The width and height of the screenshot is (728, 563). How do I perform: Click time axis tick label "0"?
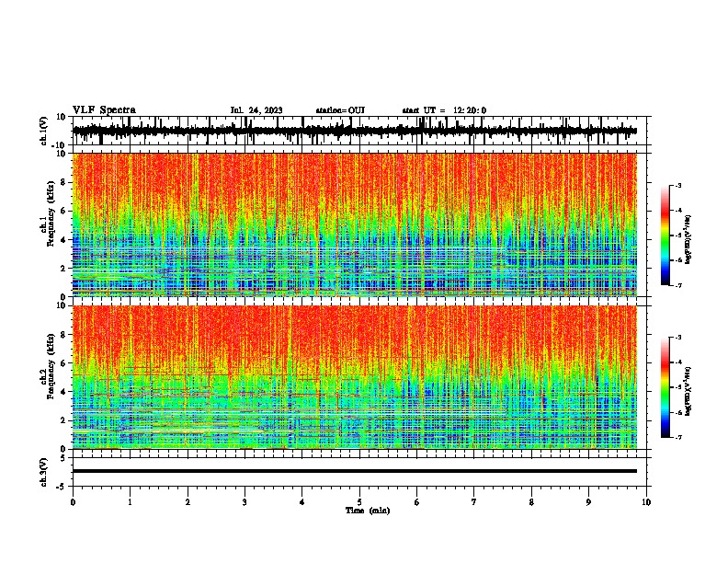pos(73,502)
